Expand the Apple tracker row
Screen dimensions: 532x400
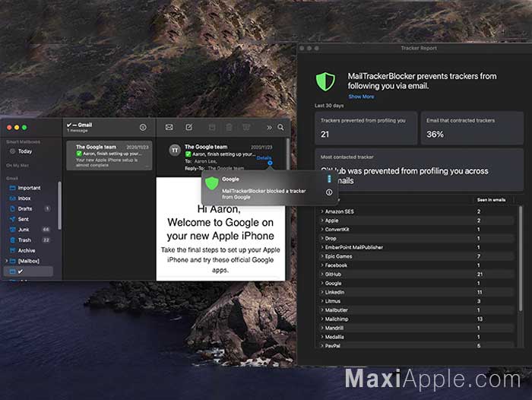click(x=322, y=221)
